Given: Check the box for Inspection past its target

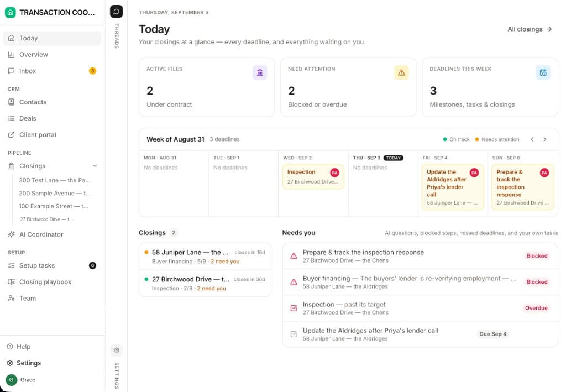Looking at the screenshot, I should (294, 308).
